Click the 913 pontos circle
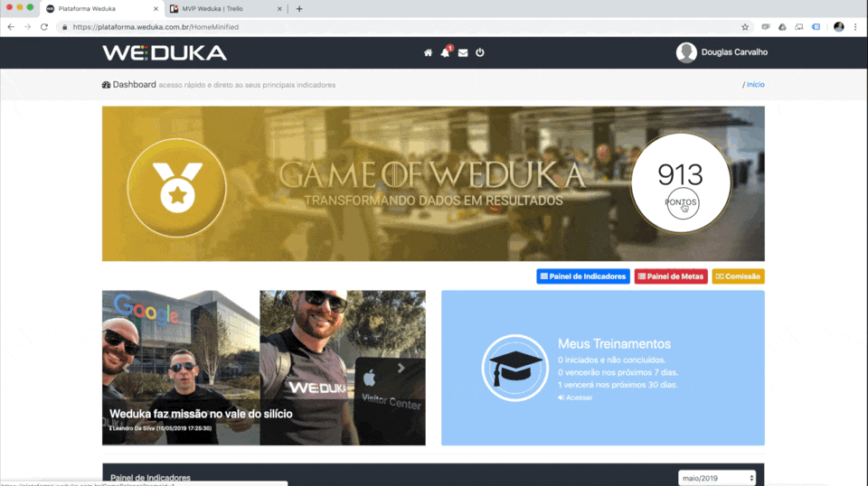Viewport: 868px width, 486px height. tap(681, 183)
